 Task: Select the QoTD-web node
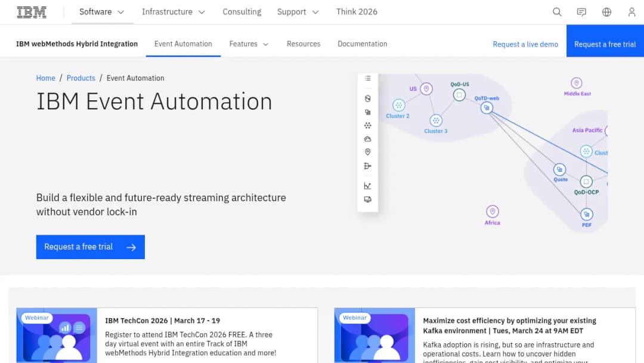coord(487,107)
